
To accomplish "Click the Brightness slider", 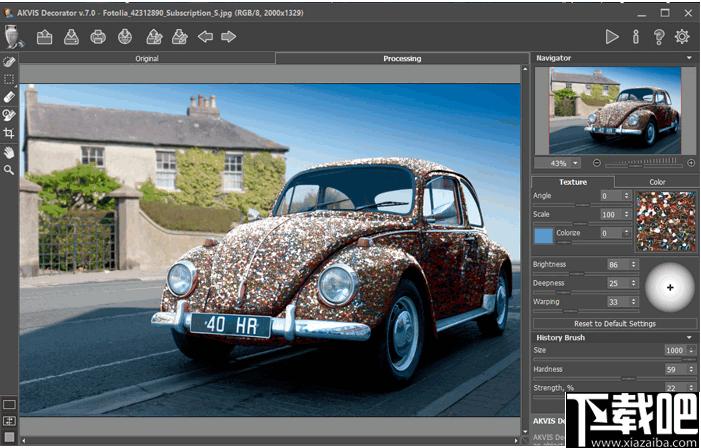I will (x=585, y=274).
